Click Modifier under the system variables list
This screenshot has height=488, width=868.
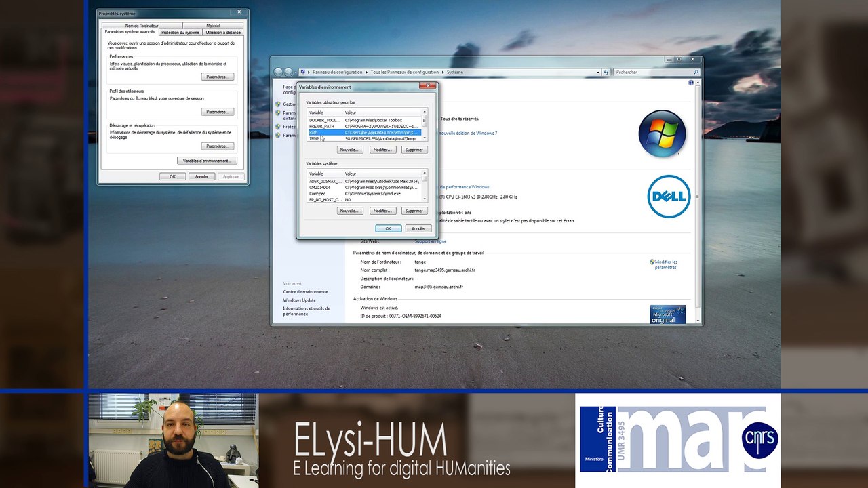tap(382, 211)
